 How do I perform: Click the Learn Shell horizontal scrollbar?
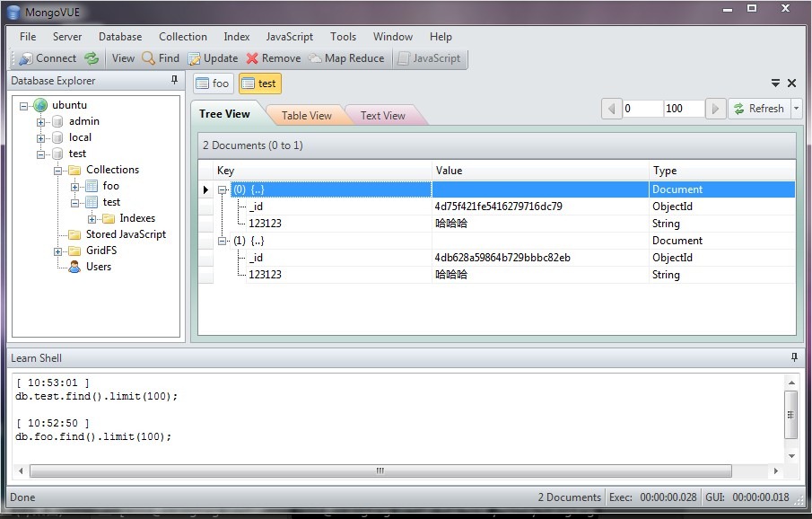click(380, 471)
